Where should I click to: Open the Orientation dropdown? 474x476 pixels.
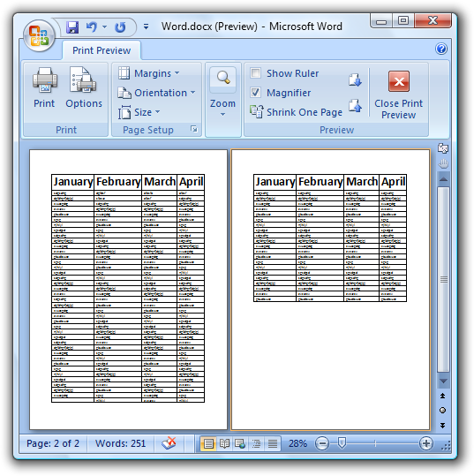point(156,93)
